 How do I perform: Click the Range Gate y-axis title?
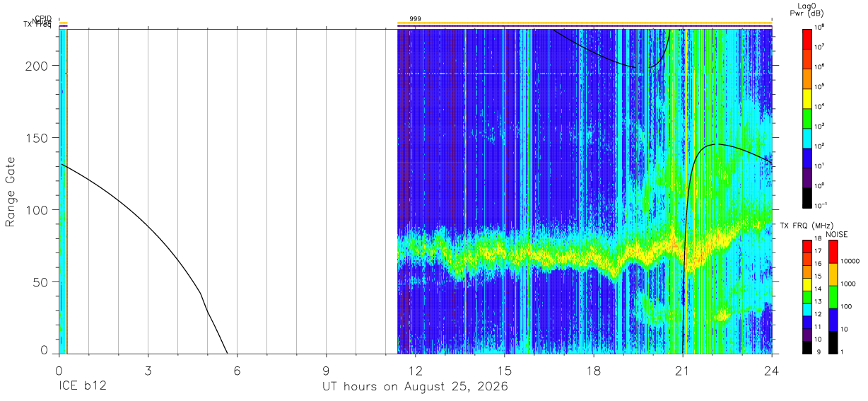click(x=11, y=193)
